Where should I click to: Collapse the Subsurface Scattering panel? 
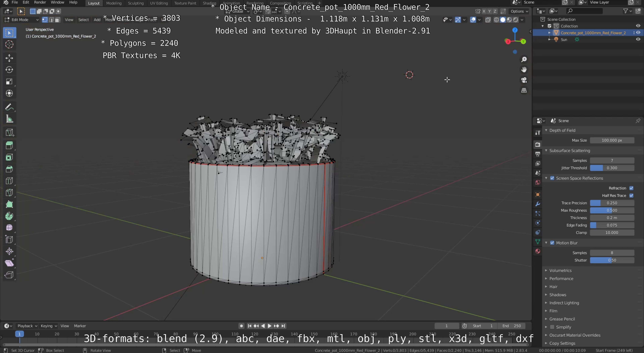tap(569, 151)
